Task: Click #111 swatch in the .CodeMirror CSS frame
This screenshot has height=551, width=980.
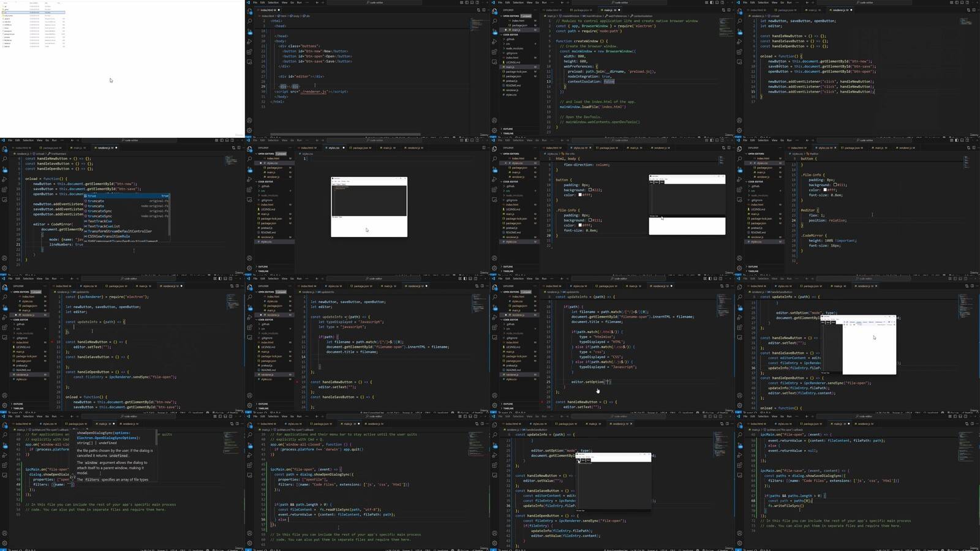Action: click(835, 184)
